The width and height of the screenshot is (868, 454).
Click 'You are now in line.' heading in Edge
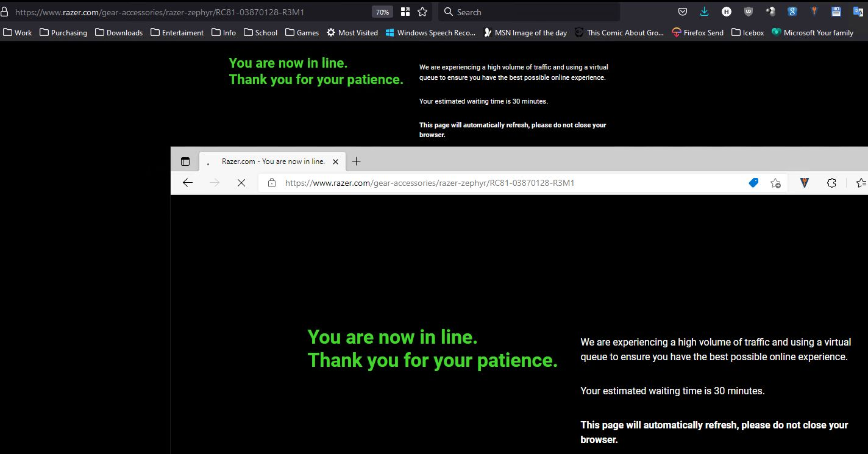pos(393,337)
